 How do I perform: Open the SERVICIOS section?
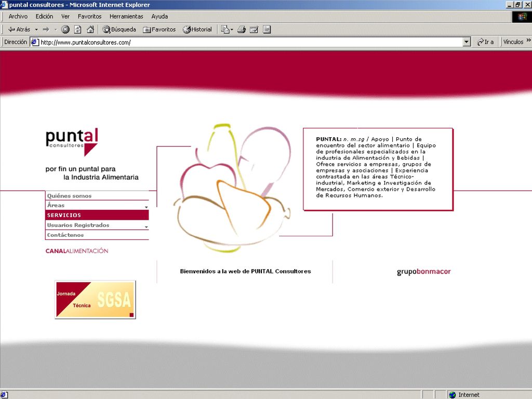point(97,215)
